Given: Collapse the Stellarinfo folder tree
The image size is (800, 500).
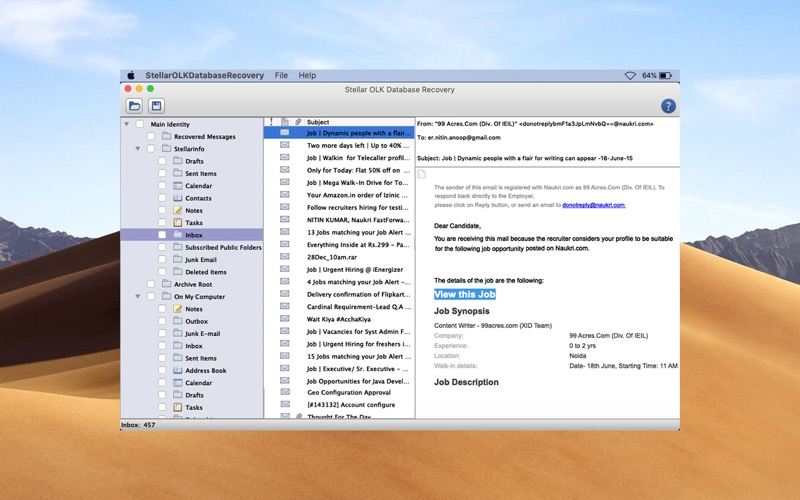Looking at the screenshot, I should (x=139, y=149).
